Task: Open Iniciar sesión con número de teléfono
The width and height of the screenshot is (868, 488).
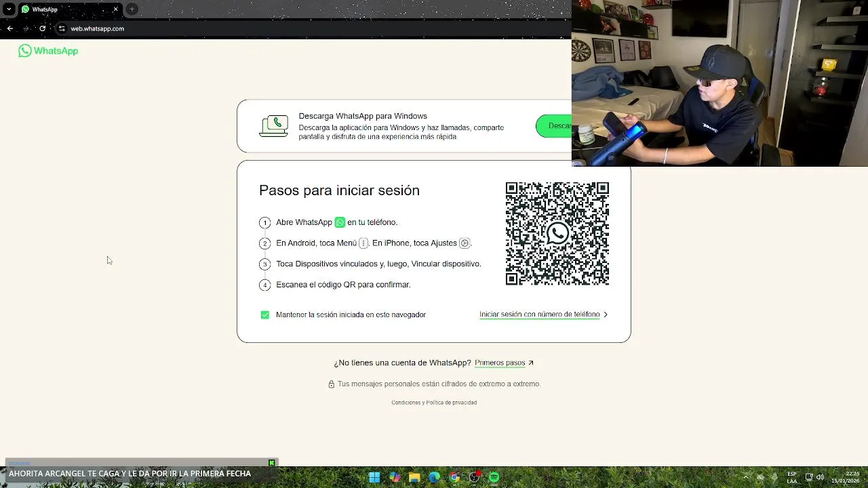Action: click(539, 314)
